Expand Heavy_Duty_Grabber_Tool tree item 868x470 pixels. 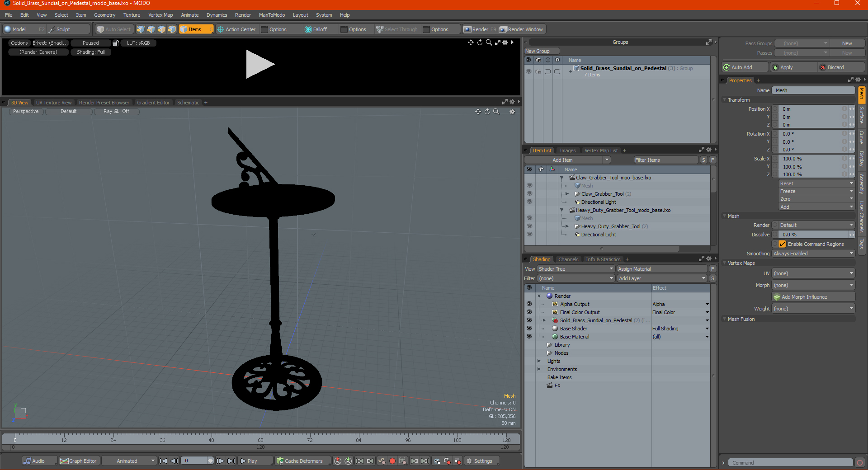[x=567, y=226]
